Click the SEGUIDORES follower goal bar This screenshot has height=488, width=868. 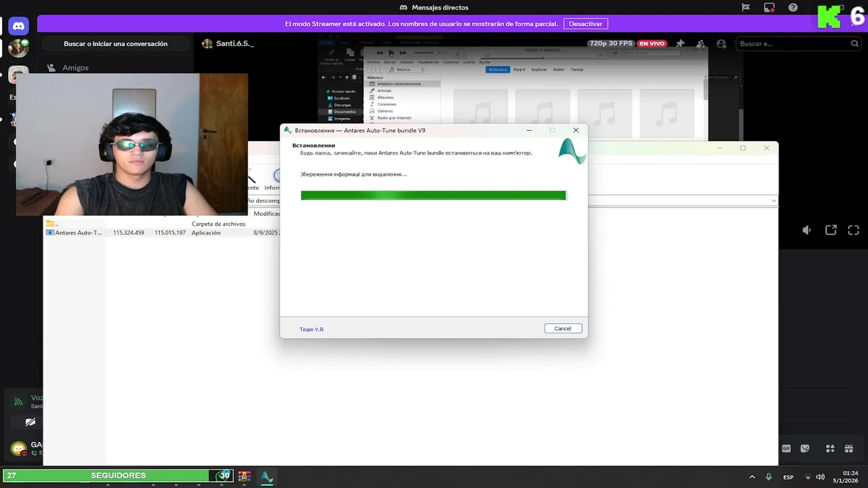tap(118, 476)
